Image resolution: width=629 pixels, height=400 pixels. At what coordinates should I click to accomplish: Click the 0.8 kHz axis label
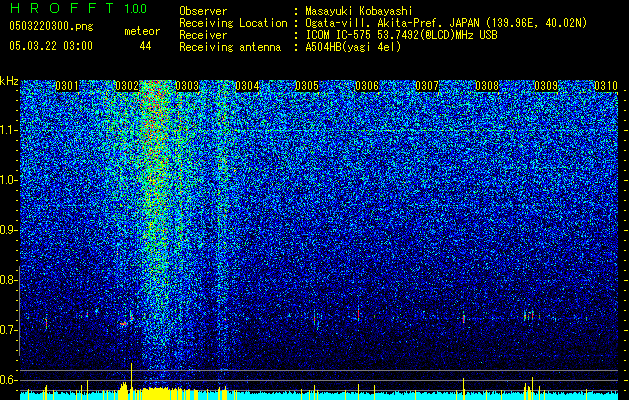pos(8,280)
